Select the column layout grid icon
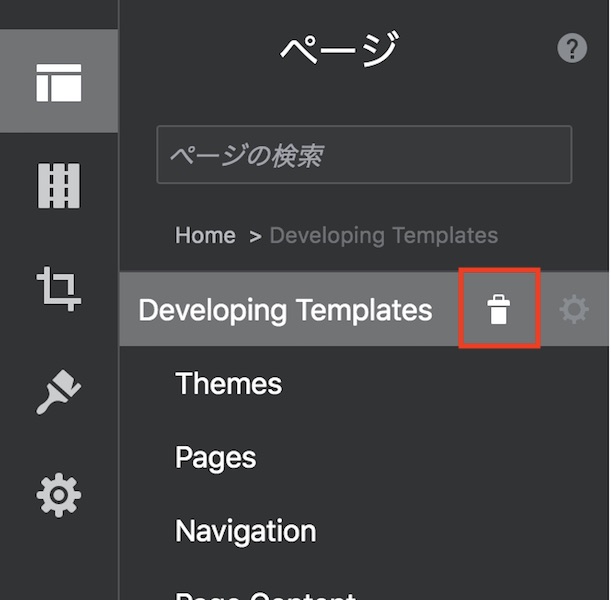Image resolution: width=611 pixels, height=600 pixels. (x=58, y=186)
